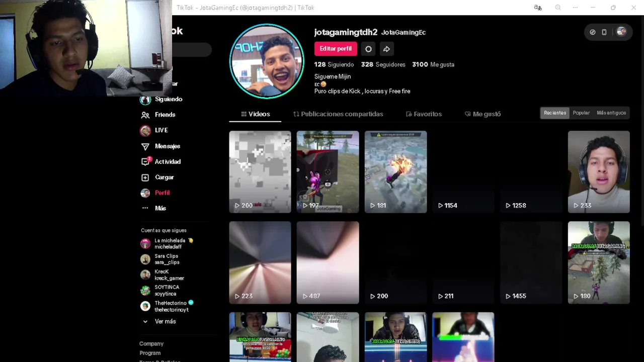Click the TikTok coins icon in top-right pill
The image size is (644, 362).
593,32
